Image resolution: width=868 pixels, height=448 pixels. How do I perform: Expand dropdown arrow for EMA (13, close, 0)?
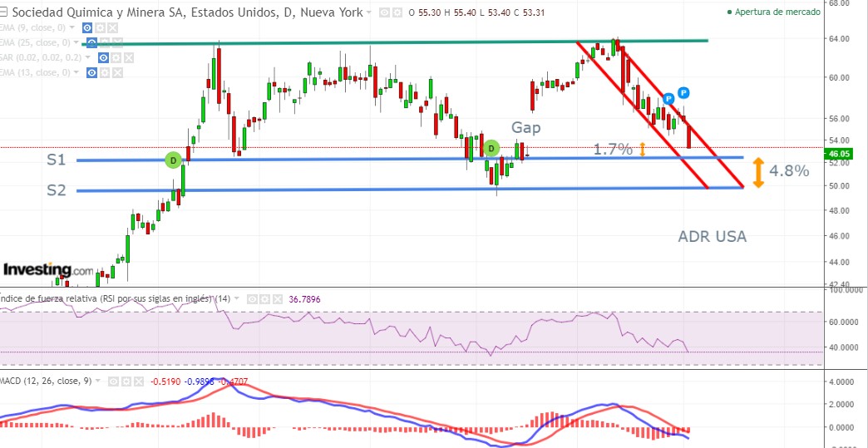click(77, 72)
